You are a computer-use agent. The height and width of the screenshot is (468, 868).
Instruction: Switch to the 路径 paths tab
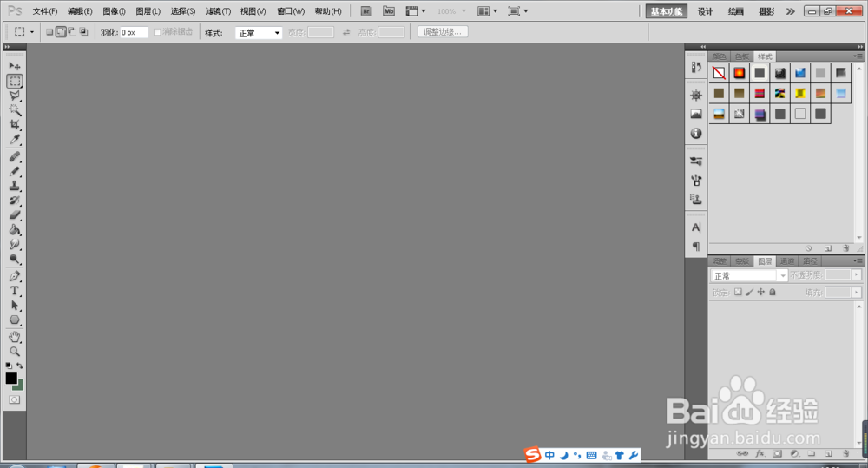[x=810, y=260]
